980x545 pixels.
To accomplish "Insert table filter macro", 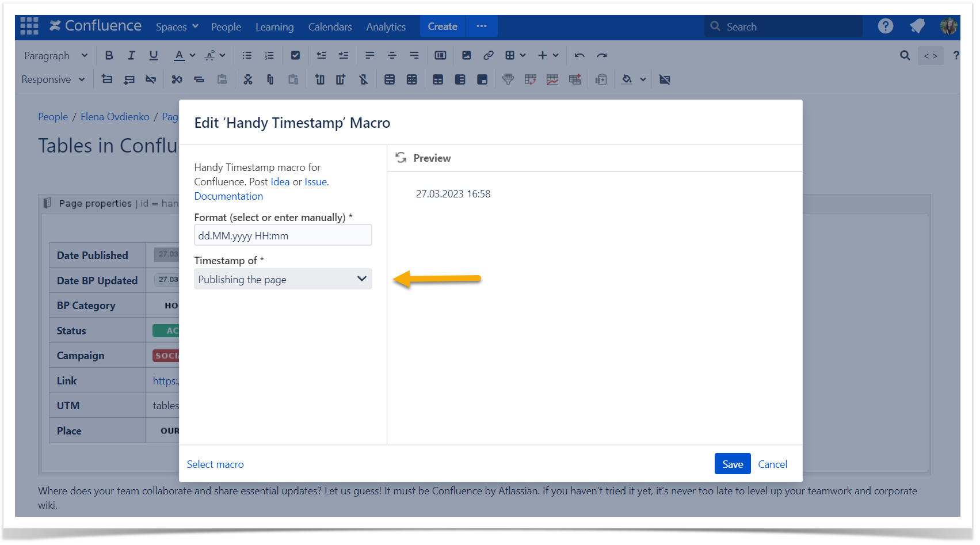I will pyautogui.click(x=508, y=79).
